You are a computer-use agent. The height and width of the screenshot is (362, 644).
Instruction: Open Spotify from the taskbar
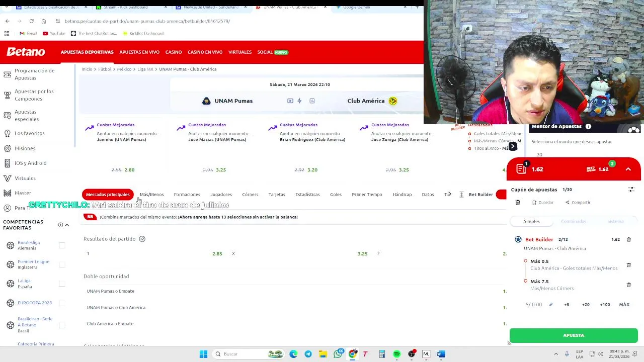tap(396, 354)
